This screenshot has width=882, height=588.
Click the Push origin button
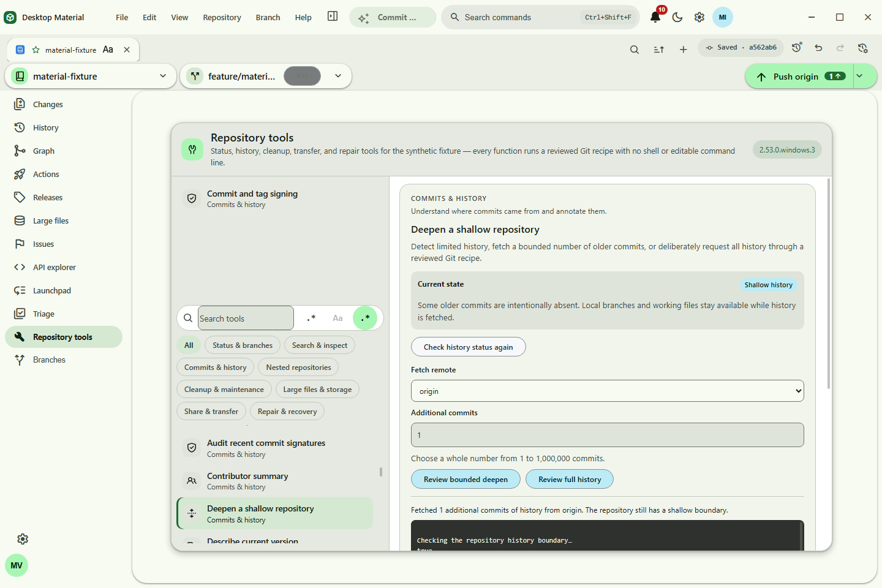799,76
